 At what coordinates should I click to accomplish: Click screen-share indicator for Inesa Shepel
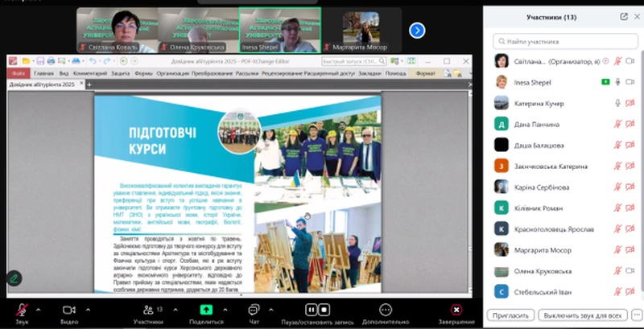[x=605, y=82]
